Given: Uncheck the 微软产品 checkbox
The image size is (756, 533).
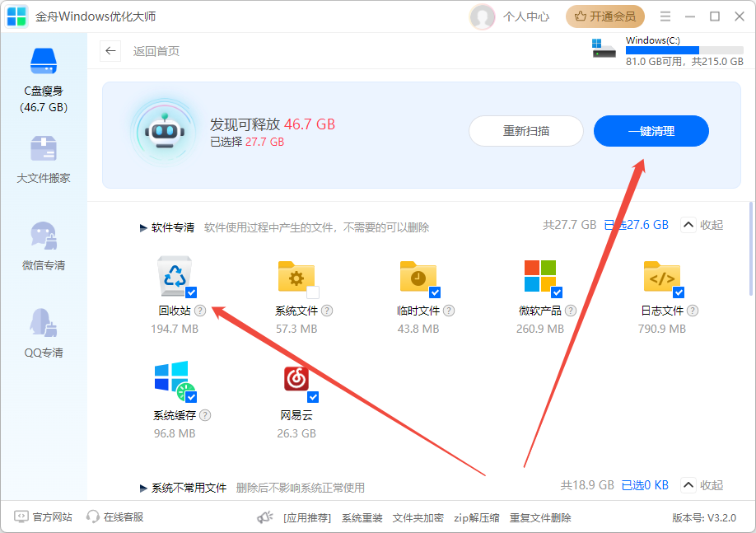Looking at the screenshot, I should click(x=557, y=292).
